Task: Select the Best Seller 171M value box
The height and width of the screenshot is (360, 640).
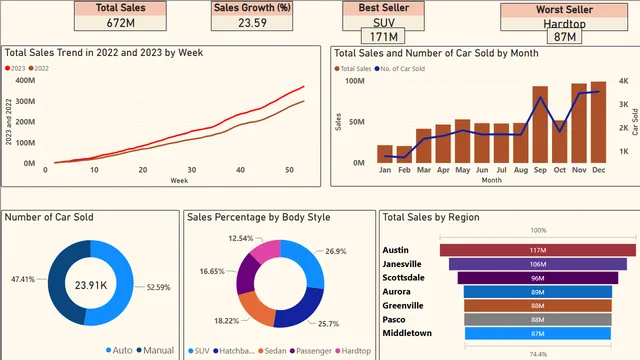Action: click(x=383, y=36)
